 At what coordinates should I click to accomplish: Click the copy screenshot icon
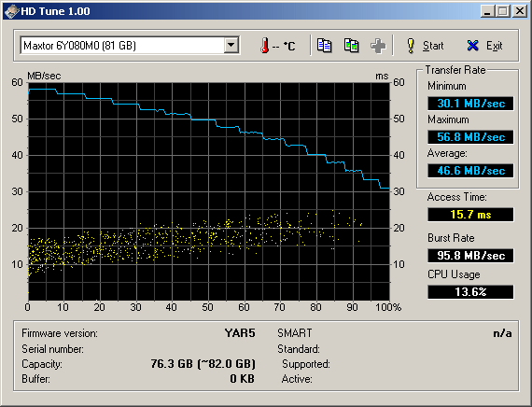pyautogui.click(x=351, y=46)
